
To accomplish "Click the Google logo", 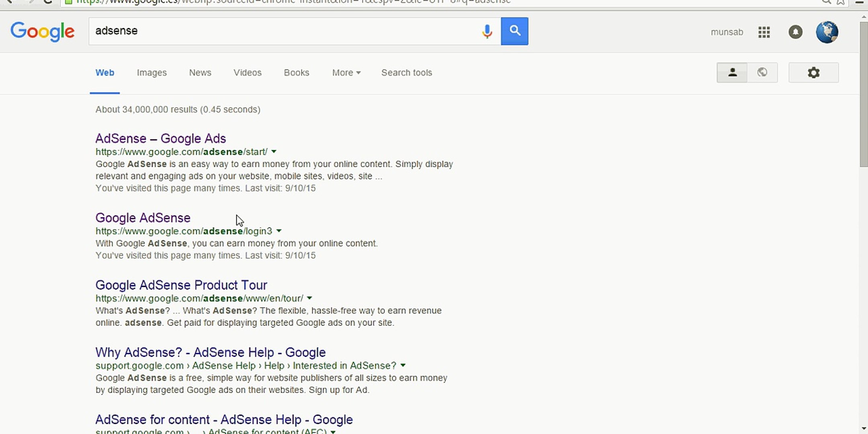I will point(42,31).
